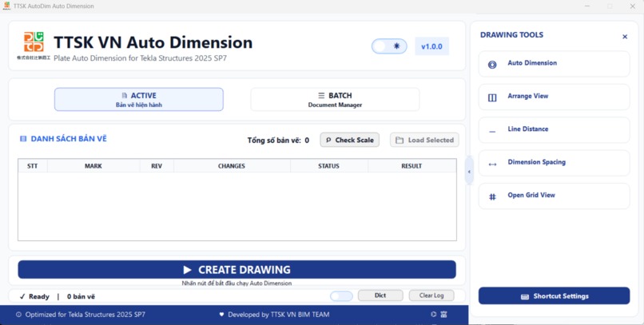Viewport: 644px width, 325px height.
Task: Click the app icon in the title bar
Action: (x=6, y=6)
